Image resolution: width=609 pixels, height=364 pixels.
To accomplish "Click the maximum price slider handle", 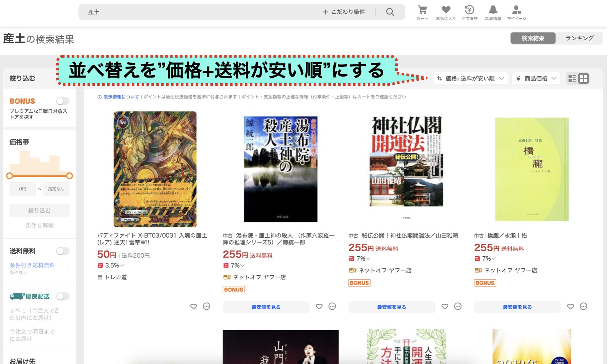I will coord(69,176).
